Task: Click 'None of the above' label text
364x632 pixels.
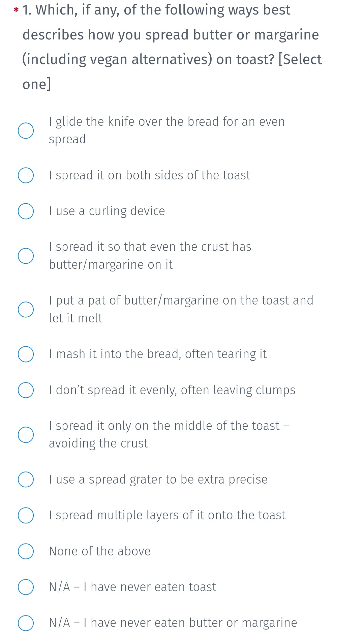Action: click(x=100, y=551)
